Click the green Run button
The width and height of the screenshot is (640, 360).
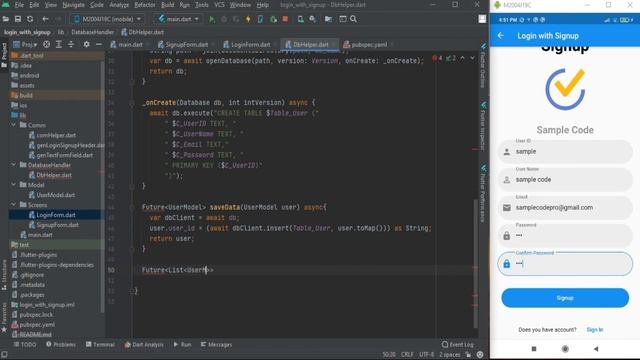(x=212, y=19)
